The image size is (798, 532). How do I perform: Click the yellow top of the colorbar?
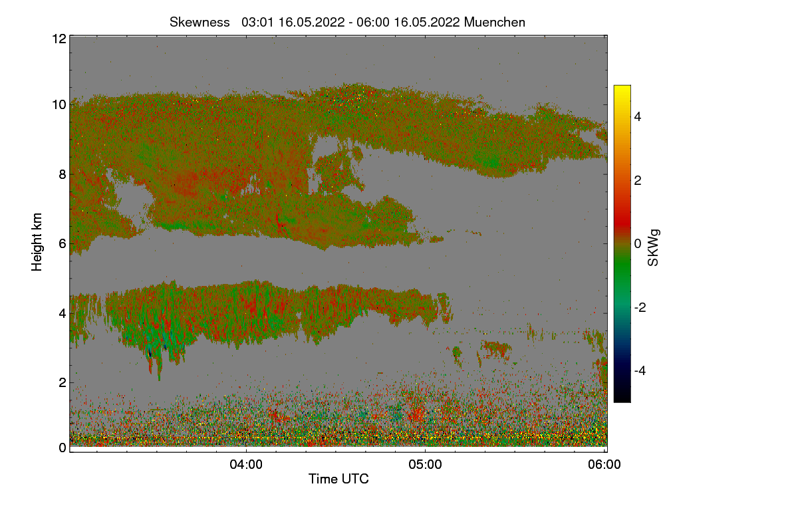[x=622, y=92]
